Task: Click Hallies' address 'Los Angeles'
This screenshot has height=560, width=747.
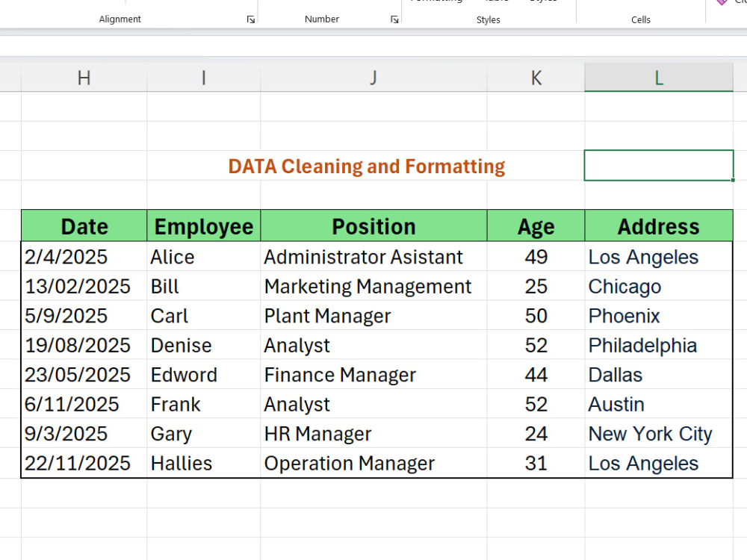Action: click(659, 463)
